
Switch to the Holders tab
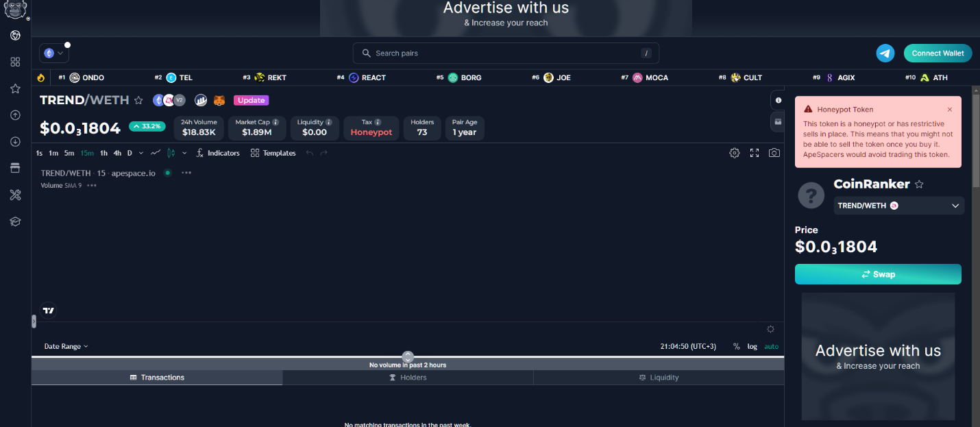[408, 378]
